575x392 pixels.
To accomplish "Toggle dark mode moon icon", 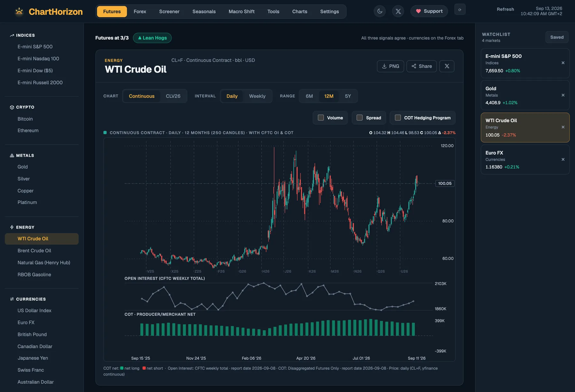I will click(x=380, y=11).
